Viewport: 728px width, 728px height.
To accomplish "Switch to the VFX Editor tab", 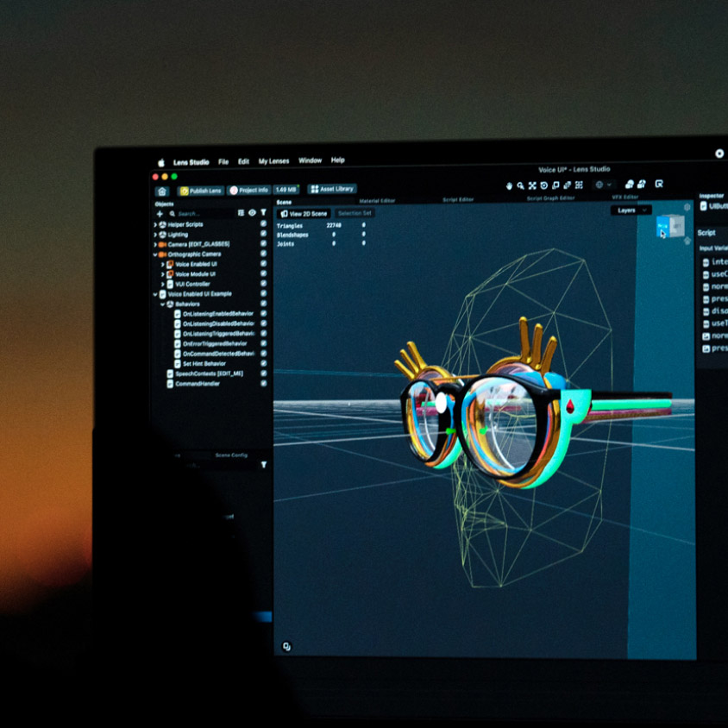I will point(625,197).
